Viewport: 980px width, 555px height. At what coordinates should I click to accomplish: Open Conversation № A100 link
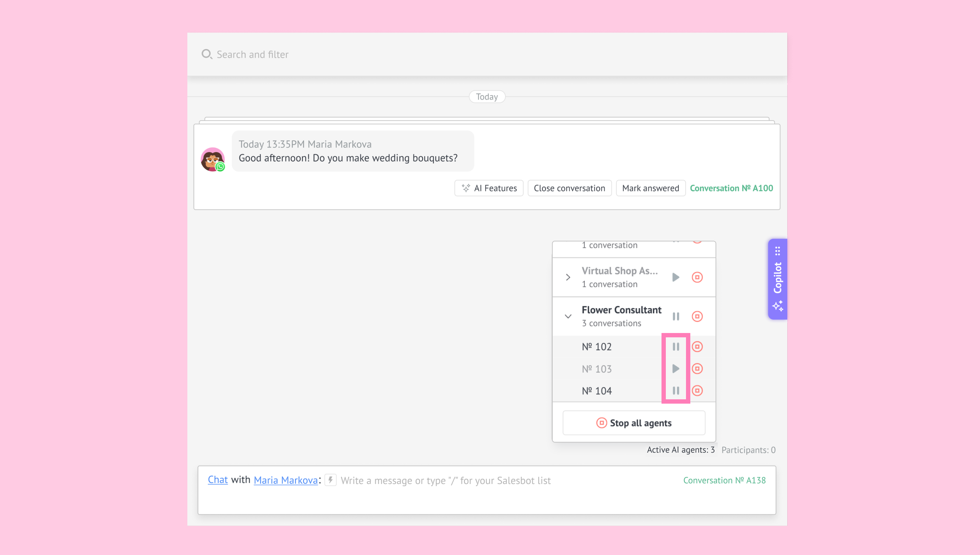[731, 188]
